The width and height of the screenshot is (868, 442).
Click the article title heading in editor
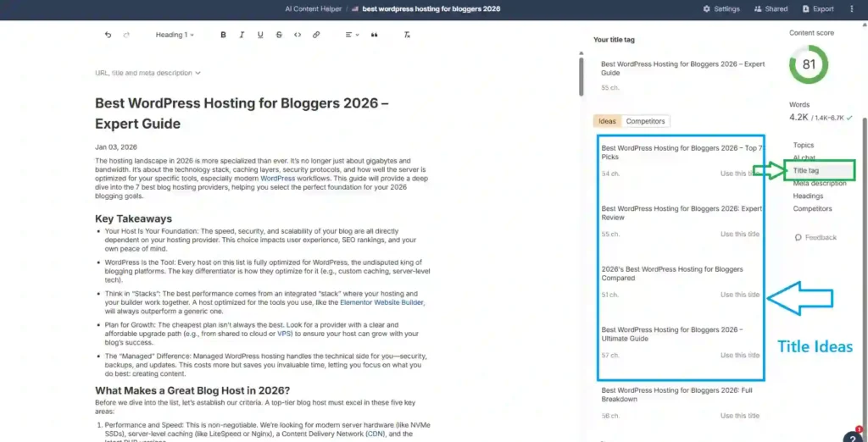[242, 113]
